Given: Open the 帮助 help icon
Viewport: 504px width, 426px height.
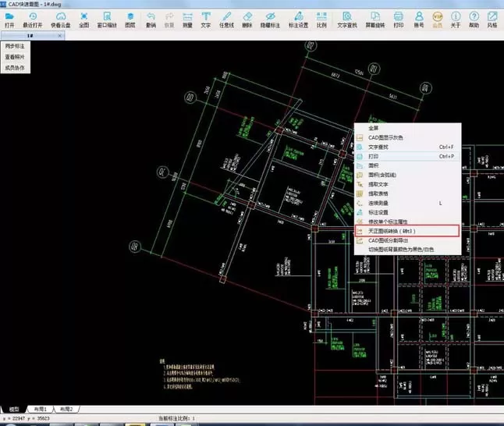Looking at the screenshot, I should coord(474,20).
